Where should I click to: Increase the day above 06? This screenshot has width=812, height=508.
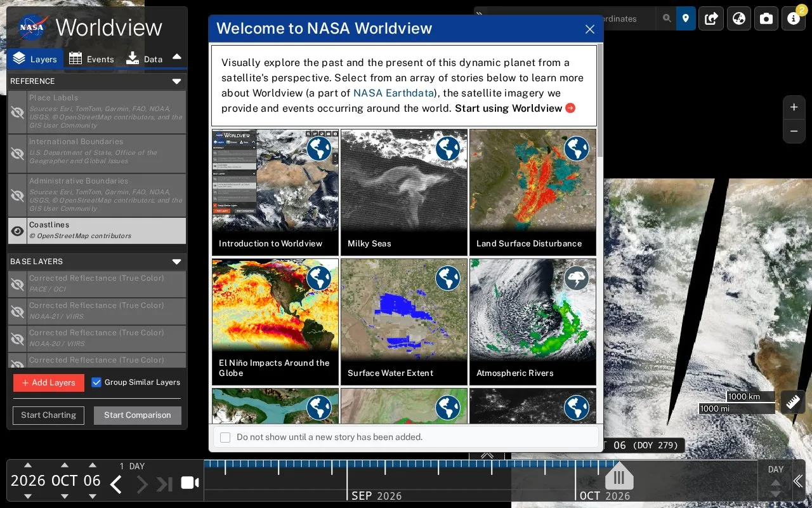point(93,465)
